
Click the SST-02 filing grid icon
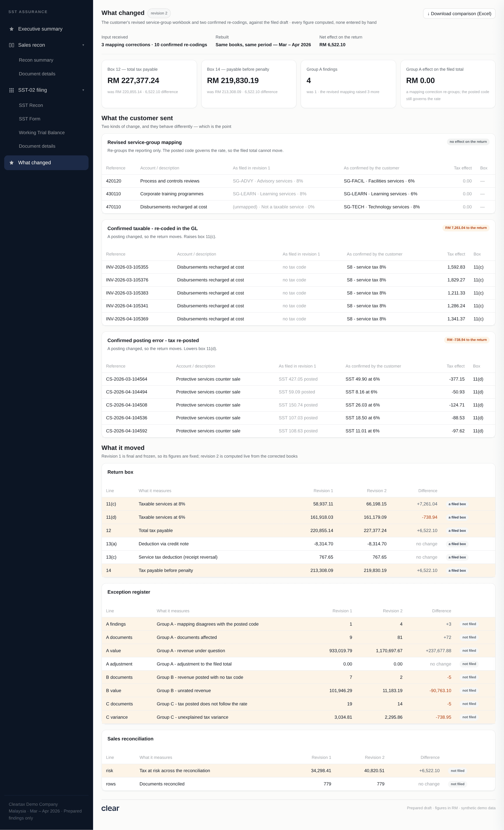pyautogui.click(x=11, y=90)
